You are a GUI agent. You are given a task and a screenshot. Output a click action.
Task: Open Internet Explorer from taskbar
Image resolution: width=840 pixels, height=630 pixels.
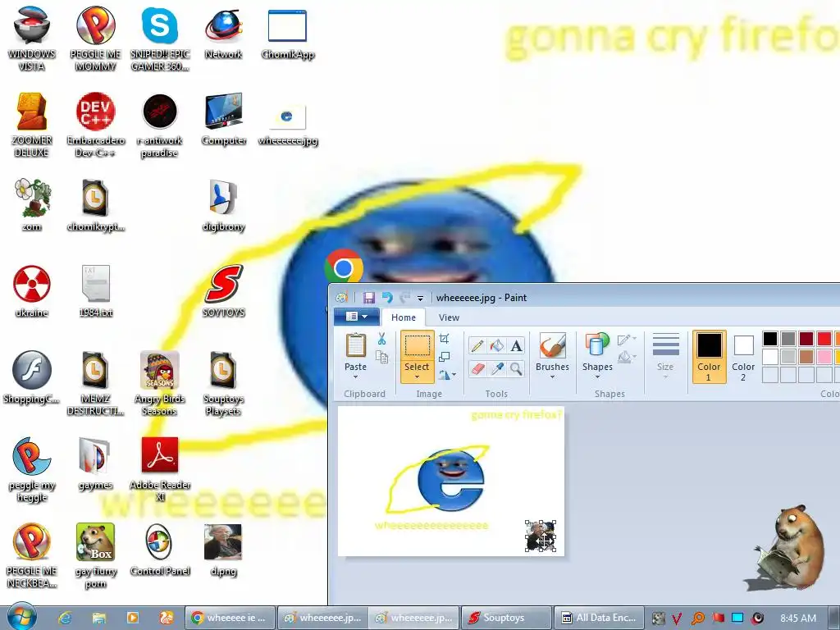[65, 618]
